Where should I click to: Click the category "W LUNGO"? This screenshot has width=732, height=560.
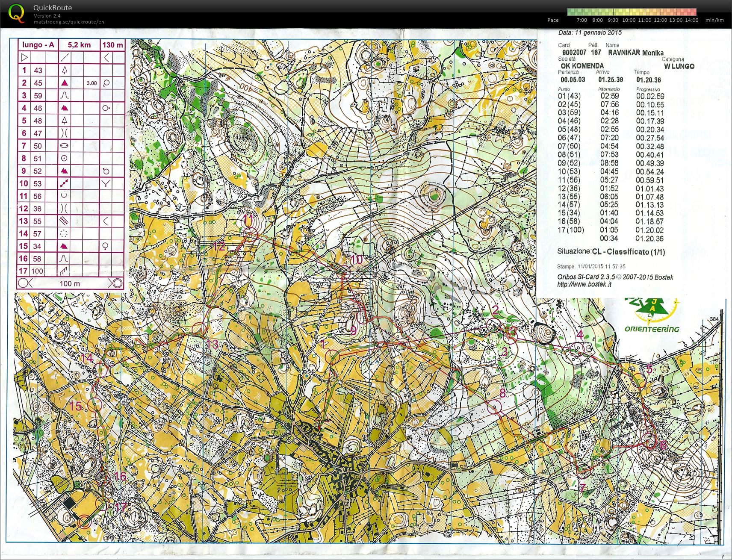click(x=679, y=66)
